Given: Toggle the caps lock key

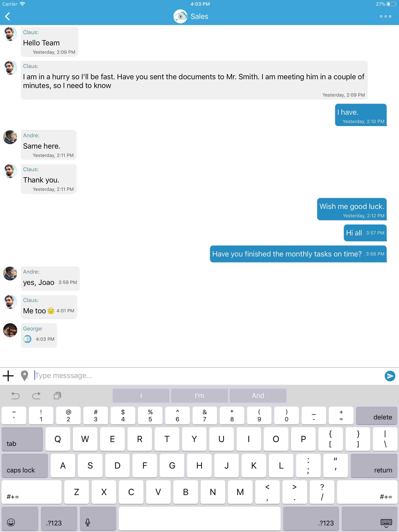Looking at the screenshot, I should (x=25, y=466).
